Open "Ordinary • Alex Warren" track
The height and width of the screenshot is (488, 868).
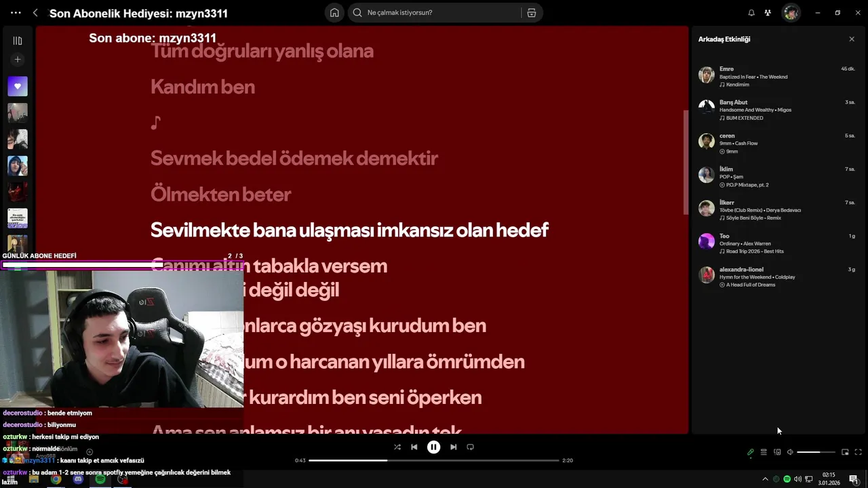[745, 244]
